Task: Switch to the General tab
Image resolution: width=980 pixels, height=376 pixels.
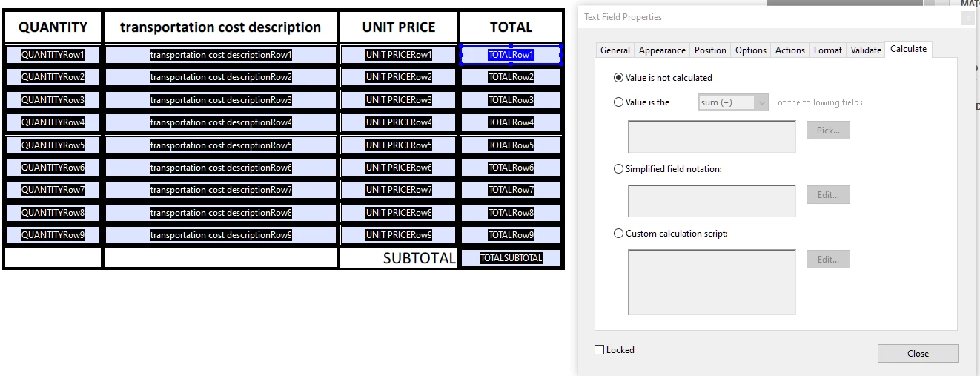Action: (x=615, y=50)
